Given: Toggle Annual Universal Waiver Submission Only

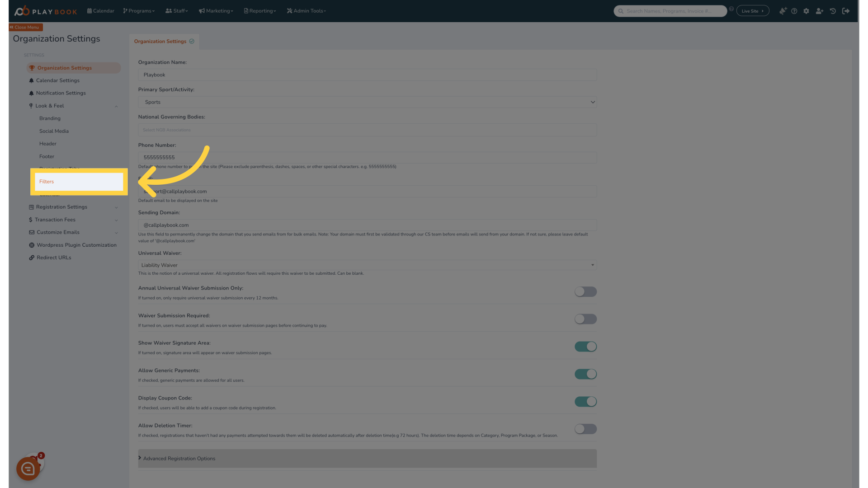Looking at the screenshot, I should click(x=585, y=292).
